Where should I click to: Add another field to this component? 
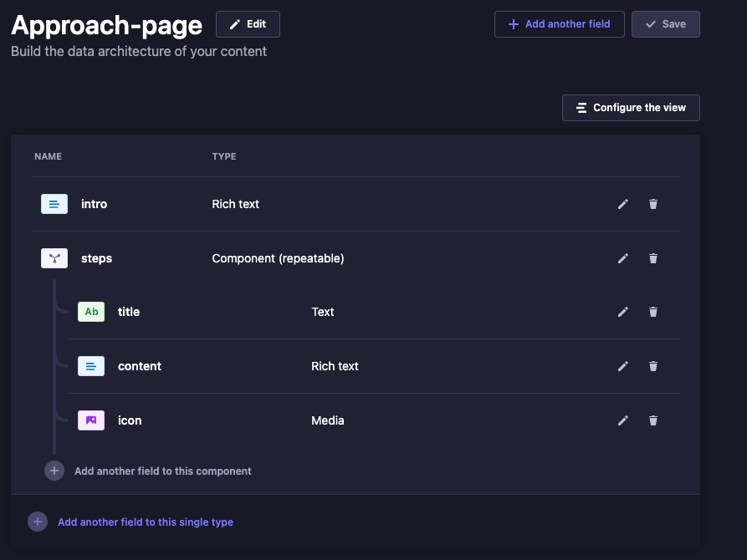pos(148,471)
